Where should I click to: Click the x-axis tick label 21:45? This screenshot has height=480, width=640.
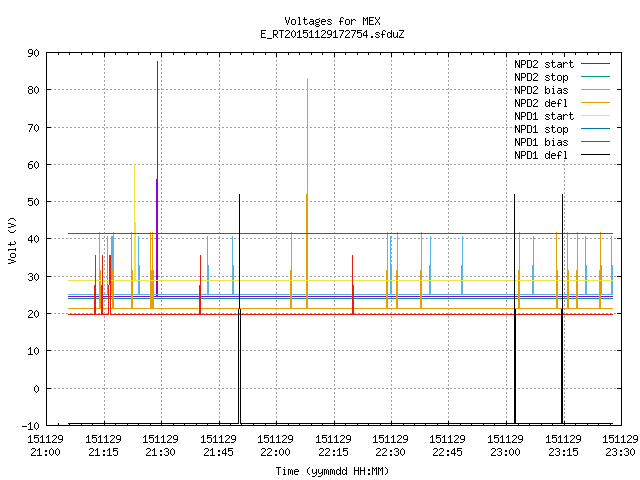[218, 453]
